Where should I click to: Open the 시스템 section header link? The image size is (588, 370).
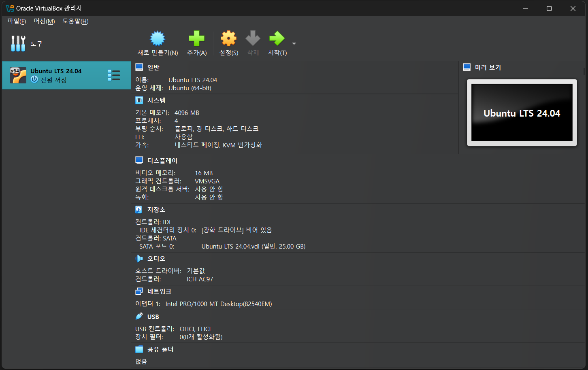pos(156,100)
